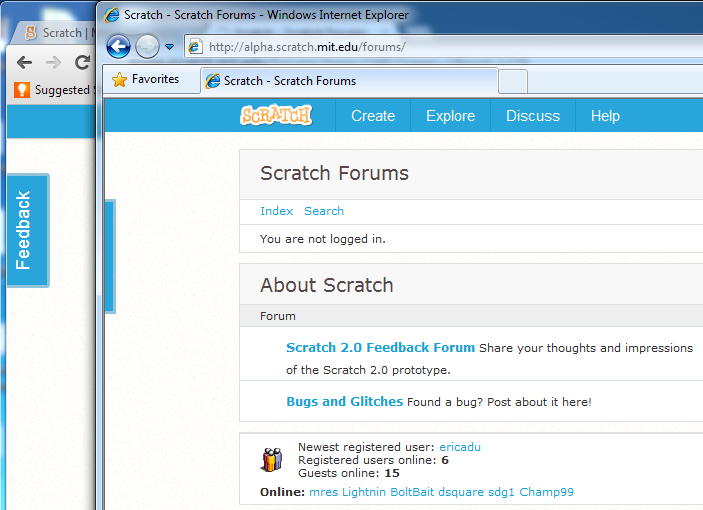Click the blue Feedback side tab

point(26,230)
